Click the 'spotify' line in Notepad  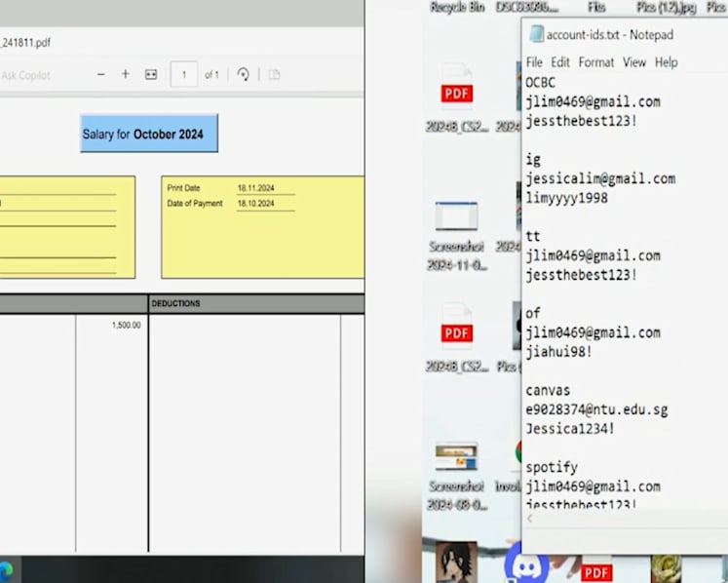[552, 467]
